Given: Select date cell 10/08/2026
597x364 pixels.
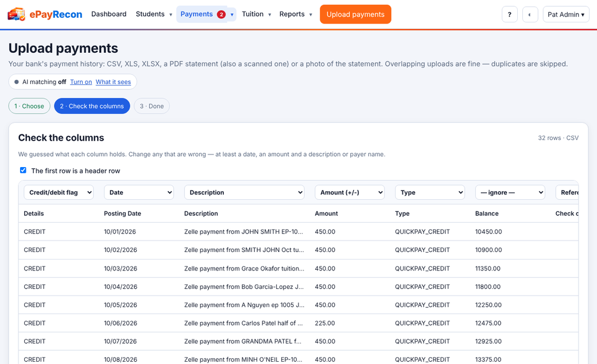Looking at the screenshot, I should pos(121,359).
